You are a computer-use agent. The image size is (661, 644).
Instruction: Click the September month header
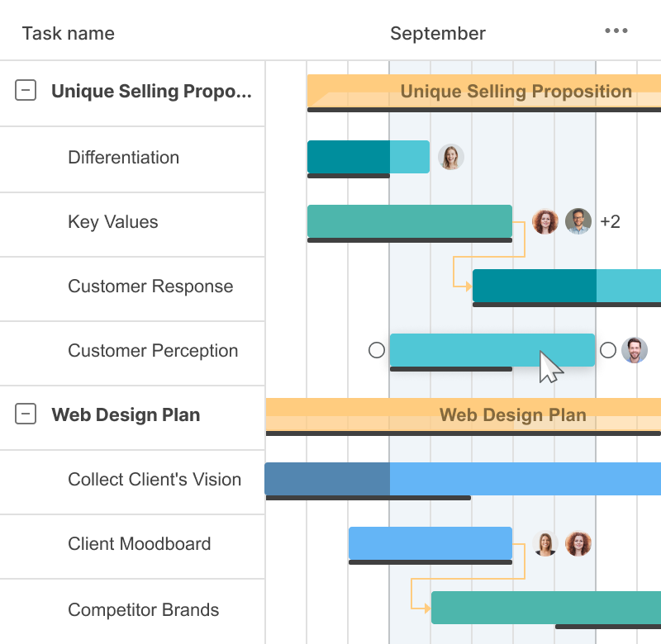[x=438, y=33]
